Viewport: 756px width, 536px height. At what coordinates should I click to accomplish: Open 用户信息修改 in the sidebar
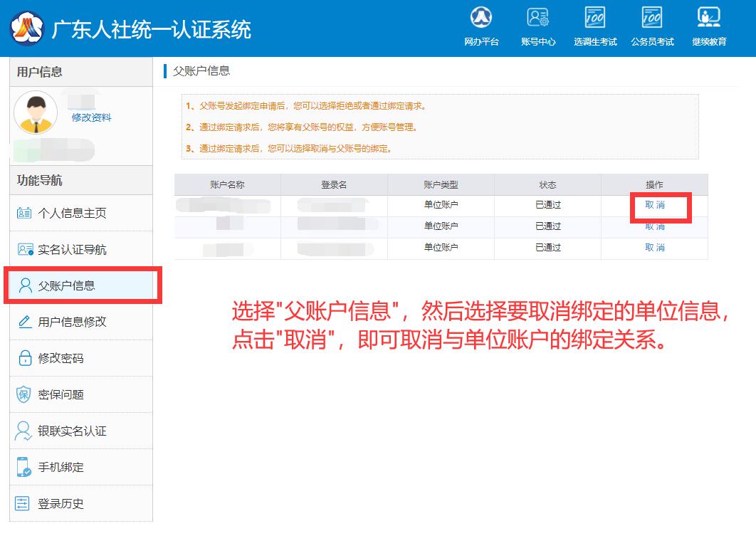(x=72, y=322)
